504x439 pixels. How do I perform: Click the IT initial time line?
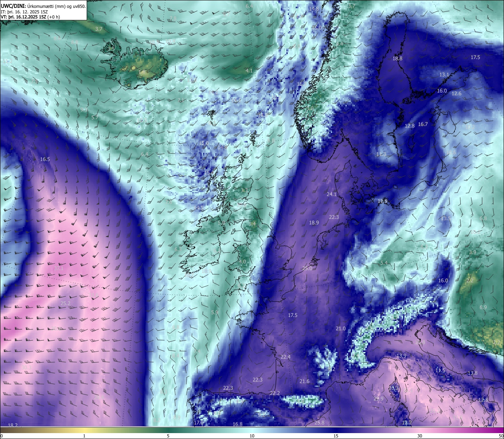(x=25, y=12)
